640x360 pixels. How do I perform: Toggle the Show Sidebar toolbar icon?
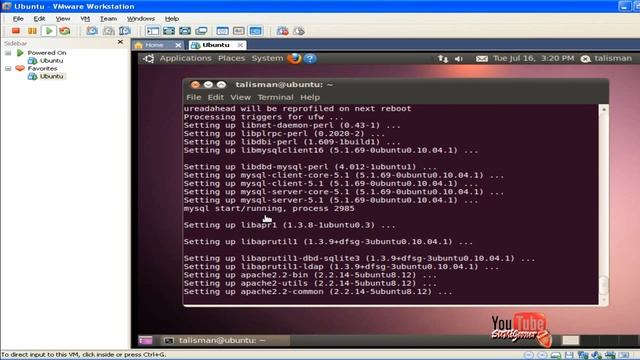(x=153, y=31)
